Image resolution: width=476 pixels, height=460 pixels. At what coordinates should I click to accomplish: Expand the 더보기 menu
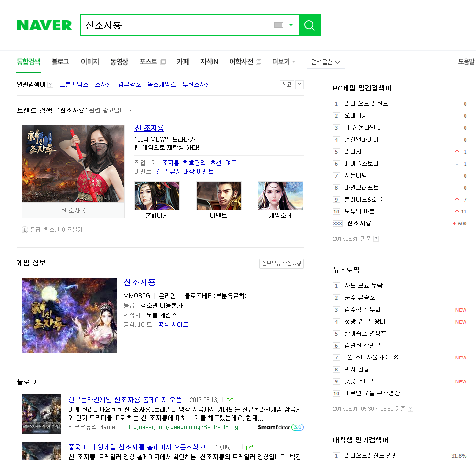point(284,62)
